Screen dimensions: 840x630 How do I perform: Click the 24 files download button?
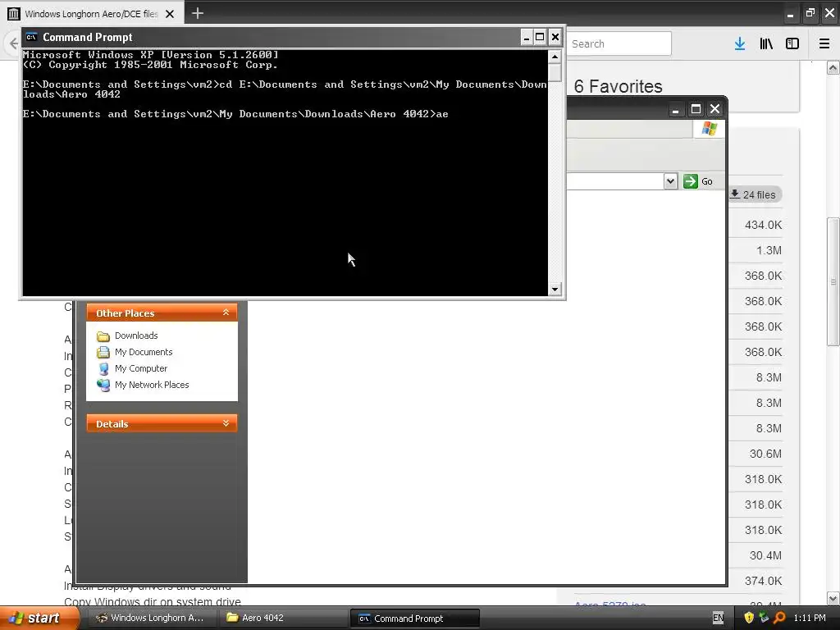755,194
